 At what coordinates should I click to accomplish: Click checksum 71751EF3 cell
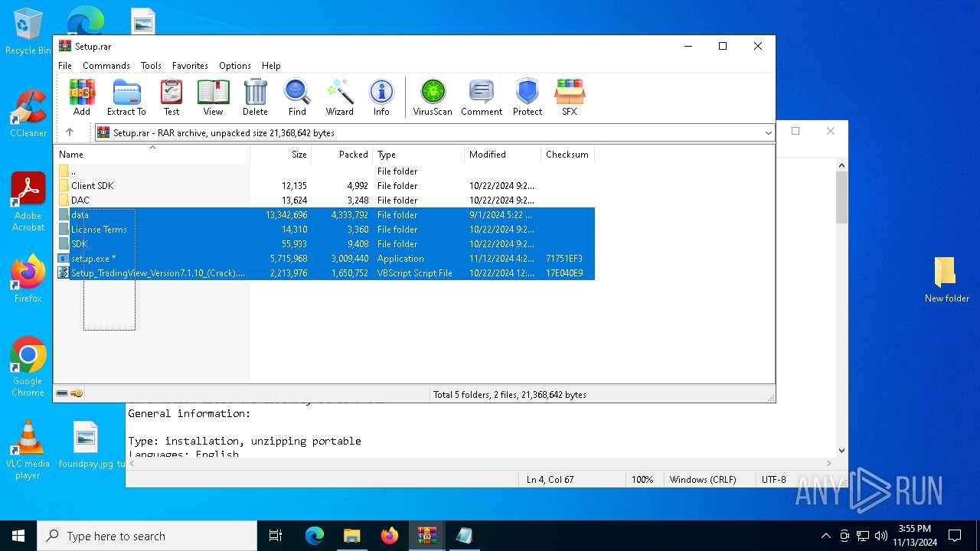point(564,258)
